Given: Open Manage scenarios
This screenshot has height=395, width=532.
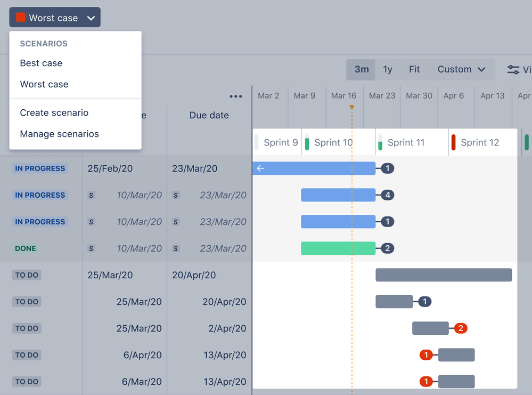Looking at the screenshot, I should 59,134.
